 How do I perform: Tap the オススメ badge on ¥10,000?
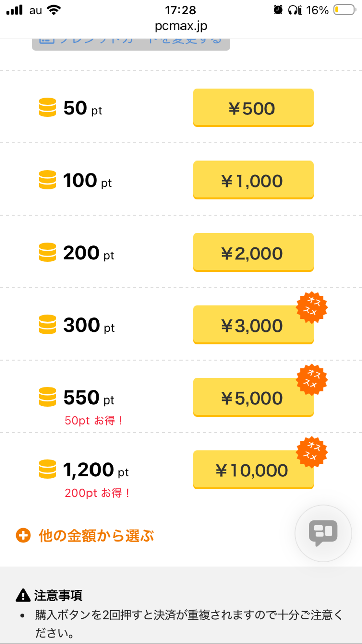click(312, 451)
